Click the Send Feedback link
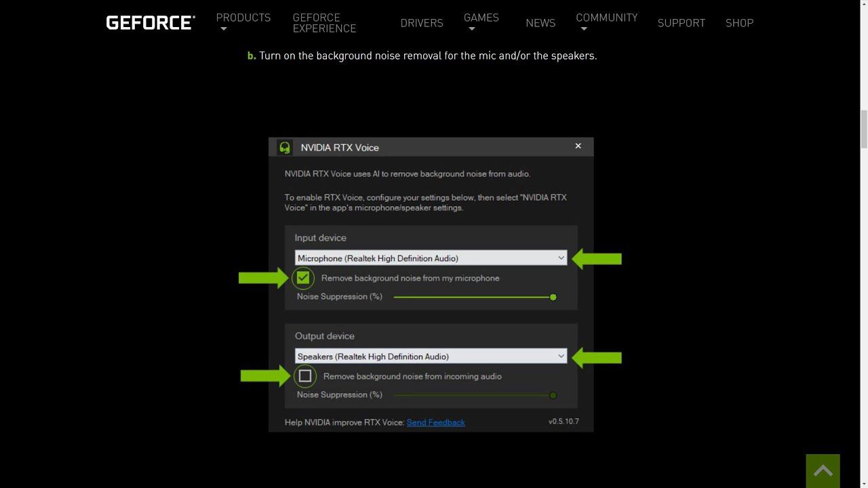The height and width of the screenshot is (488, 868). pyautogui.click(x=436, y=422)
